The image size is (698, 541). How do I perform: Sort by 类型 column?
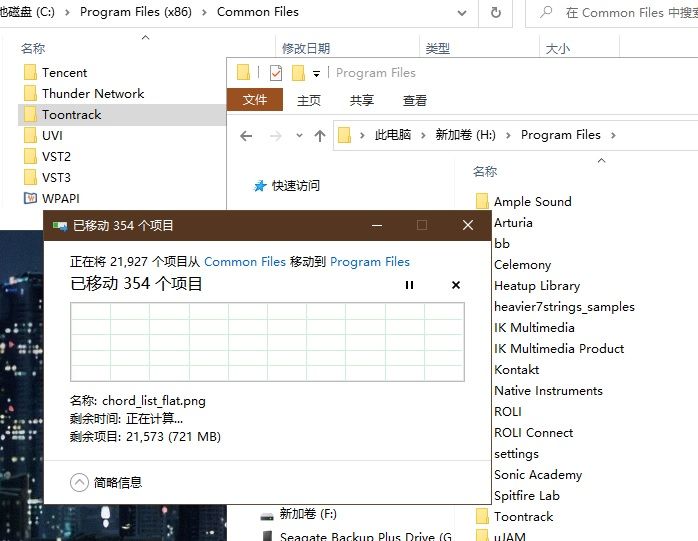[438, 49]
